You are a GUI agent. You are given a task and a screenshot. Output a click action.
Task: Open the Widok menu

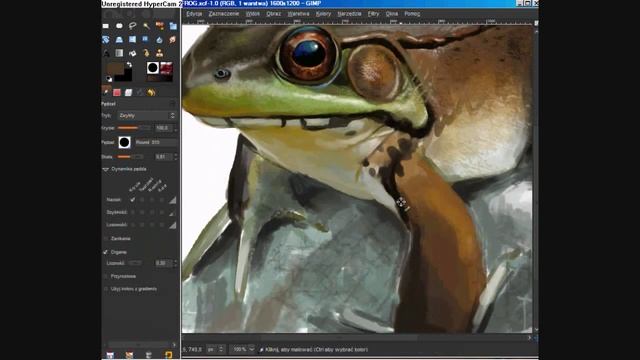(x=253, y=14)
